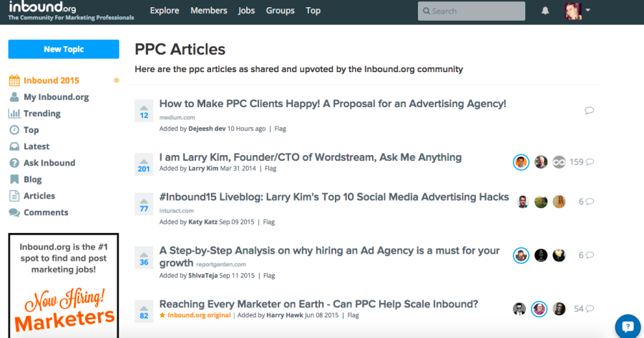Select Latest in the sidebar
The image size is (644, 338).
36,146
